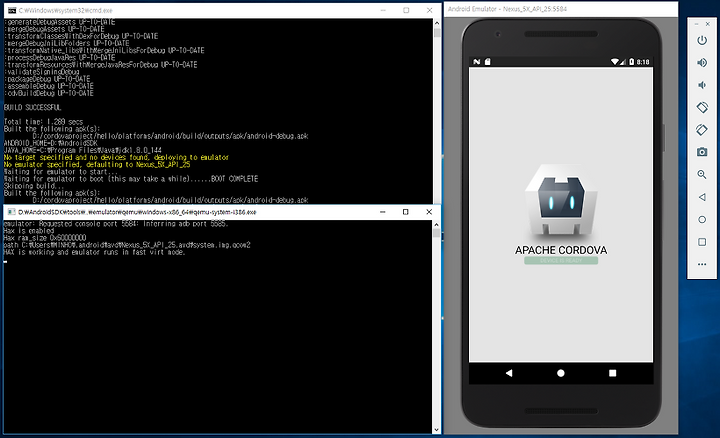Click the cmd.exe window title icon

click(11, 10)
